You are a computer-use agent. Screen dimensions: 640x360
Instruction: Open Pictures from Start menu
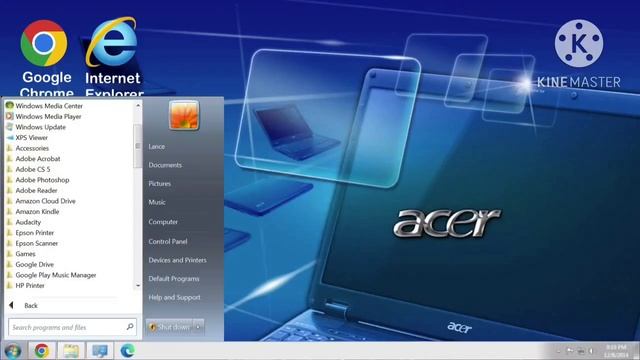click(x=160, y=184)
